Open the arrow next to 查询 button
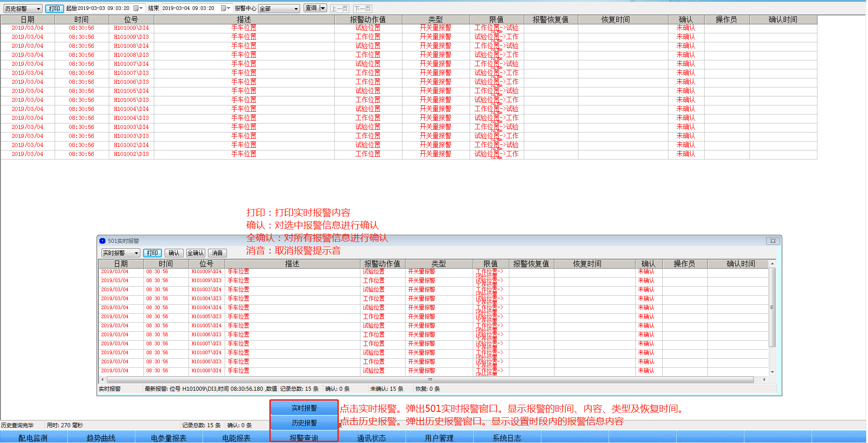 323,8
